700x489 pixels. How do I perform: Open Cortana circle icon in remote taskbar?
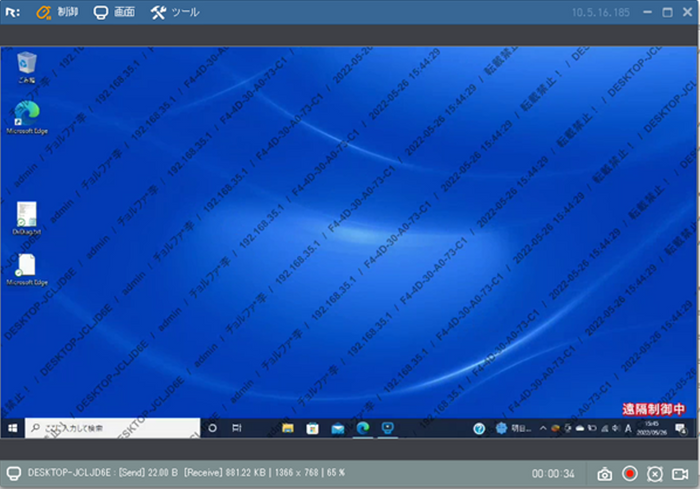(x=212, y=428)
